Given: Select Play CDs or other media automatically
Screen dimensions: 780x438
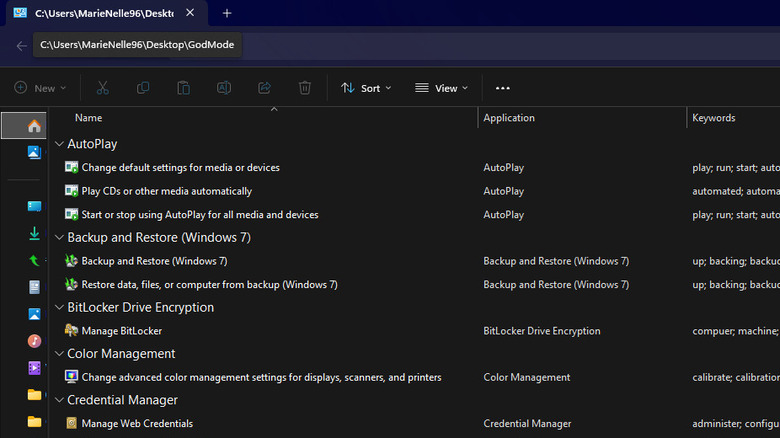Looking at the screenshot, I should 167,191.
